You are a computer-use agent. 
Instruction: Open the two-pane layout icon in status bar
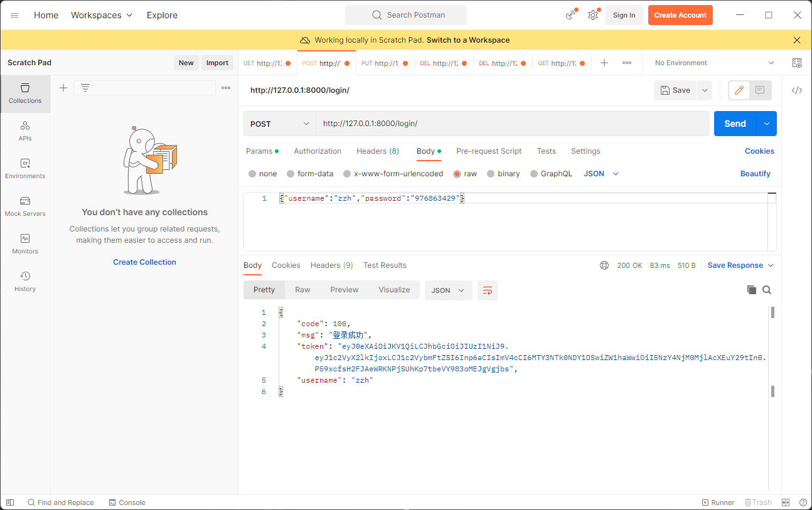(786, 502)
